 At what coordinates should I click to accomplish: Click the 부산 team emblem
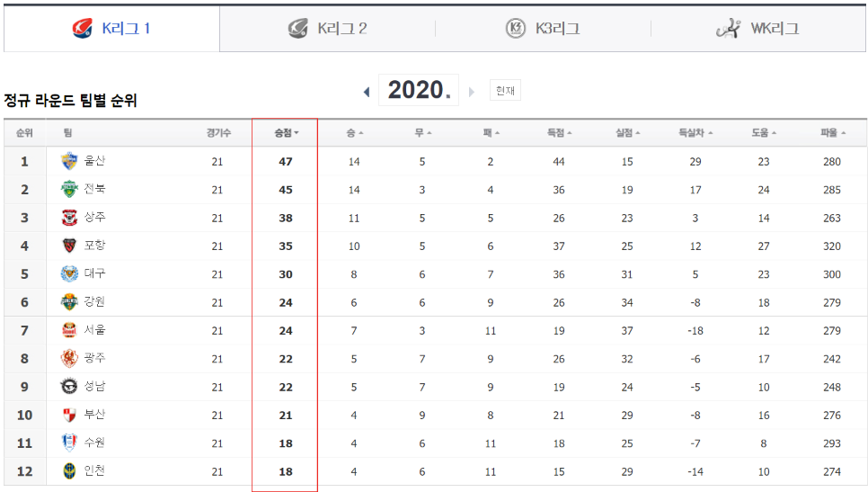pos(69,415)
